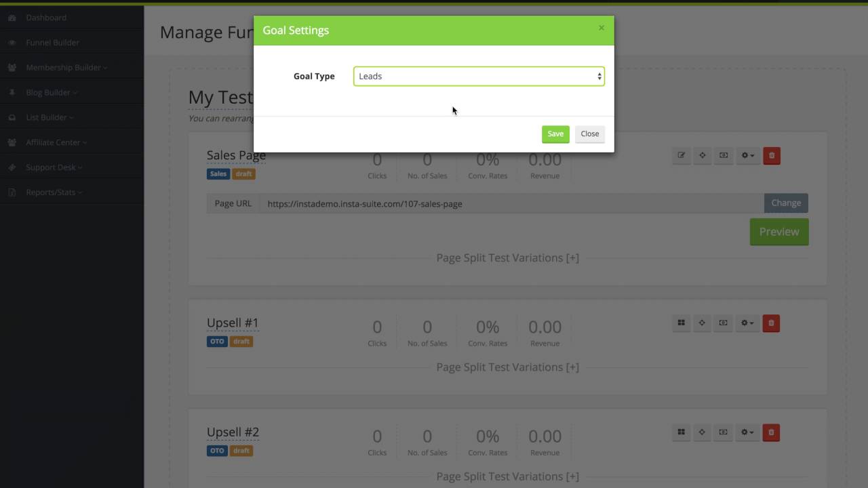
Task: Click the Sales Page title
Action: tap(236, 155)
